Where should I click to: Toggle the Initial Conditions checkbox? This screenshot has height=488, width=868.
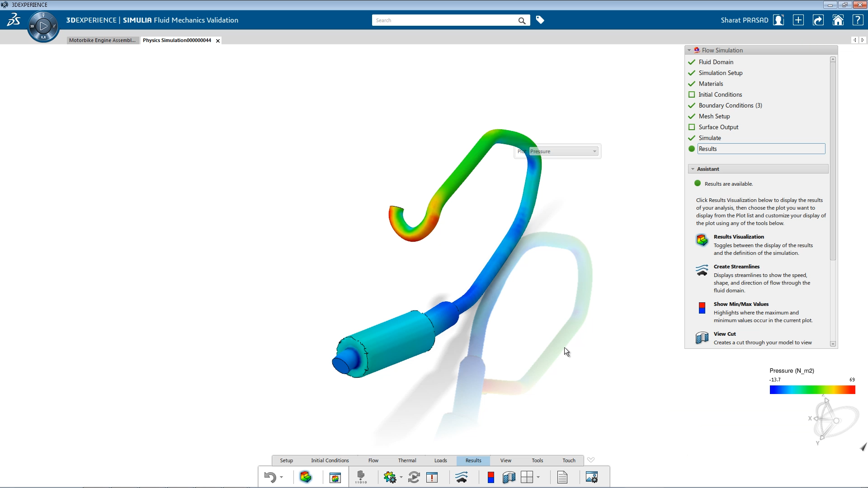[x=691, y=94]
